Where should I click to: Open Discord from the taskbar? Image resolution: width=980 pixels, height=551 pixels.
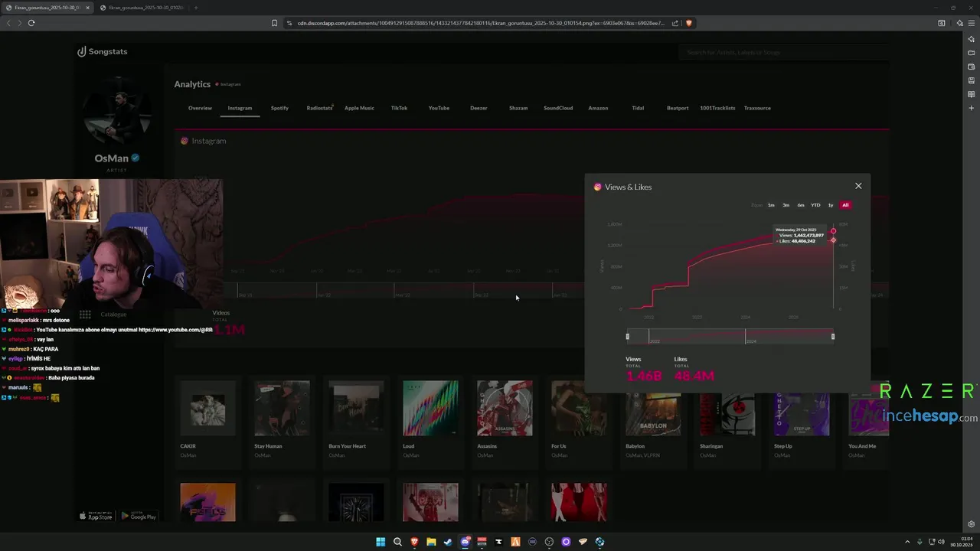click(465, 542)
